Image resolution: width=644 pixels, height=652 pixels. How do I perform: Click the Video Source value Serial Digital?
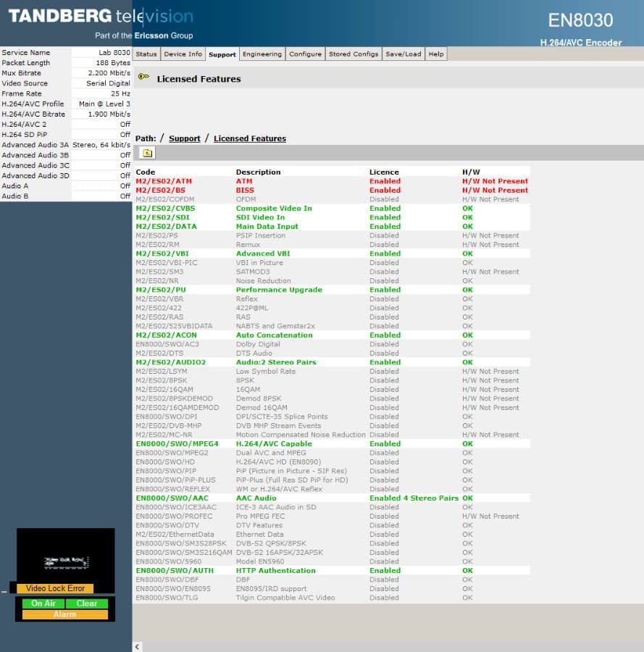coord(108,83)
